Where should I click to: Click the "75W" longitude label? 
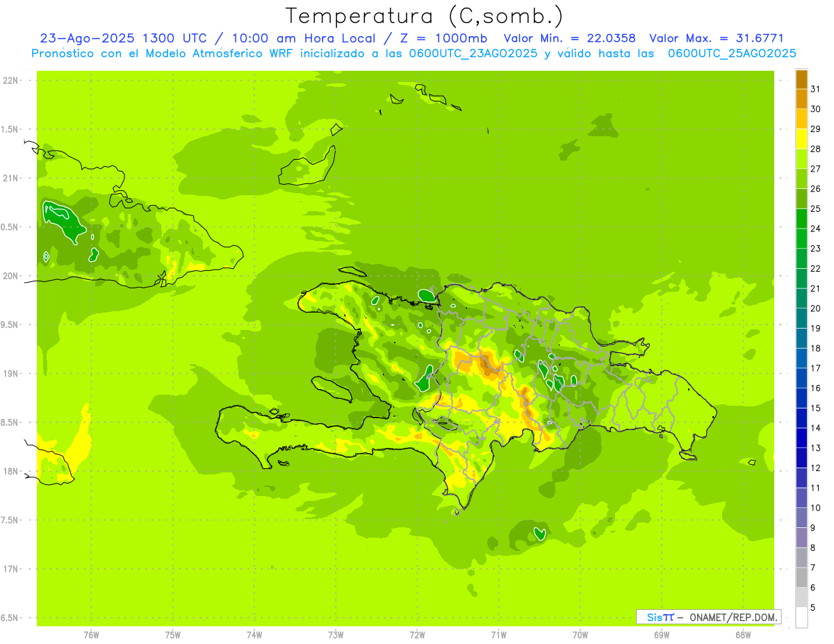(173, 635)
